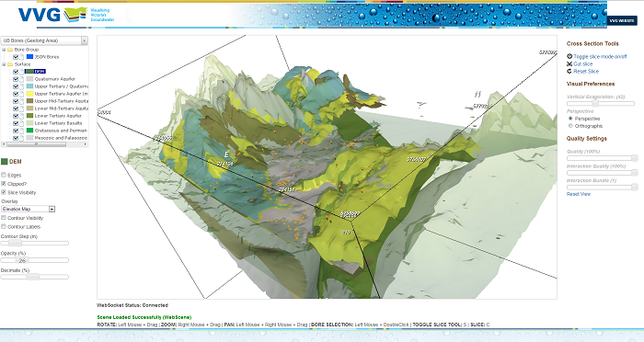Click the VVG logo in the header
Viewport: 644px width, 342px height.
tap(65, 15)
